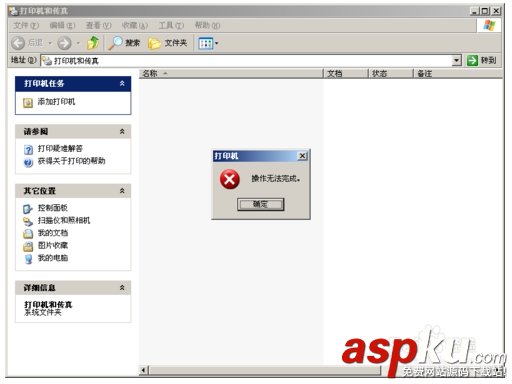This screenshot has width=512, height=384.
Task: Click the printer icon in address bar
Action: click(47, 61)
